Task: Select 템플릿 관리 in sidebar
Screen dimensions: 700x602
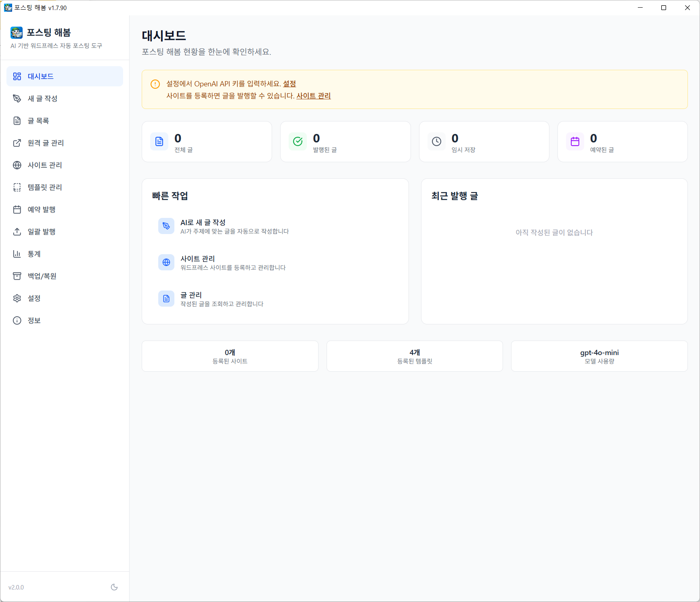Action: coord(45,187)
